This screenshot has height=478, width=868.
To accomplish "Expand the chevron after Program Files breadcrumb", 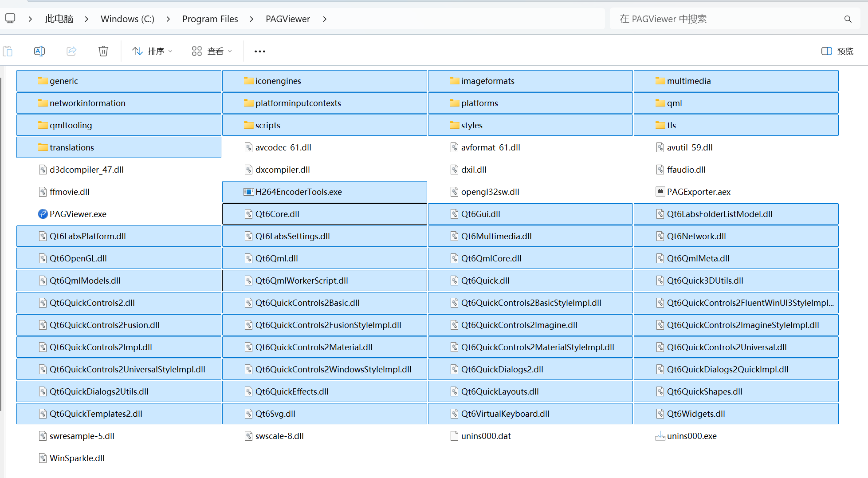I will point(251,19).
